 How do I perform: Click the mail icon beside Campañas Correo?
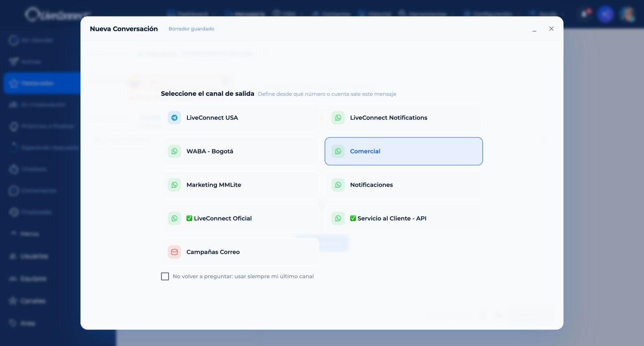click(x=174, y=252)
